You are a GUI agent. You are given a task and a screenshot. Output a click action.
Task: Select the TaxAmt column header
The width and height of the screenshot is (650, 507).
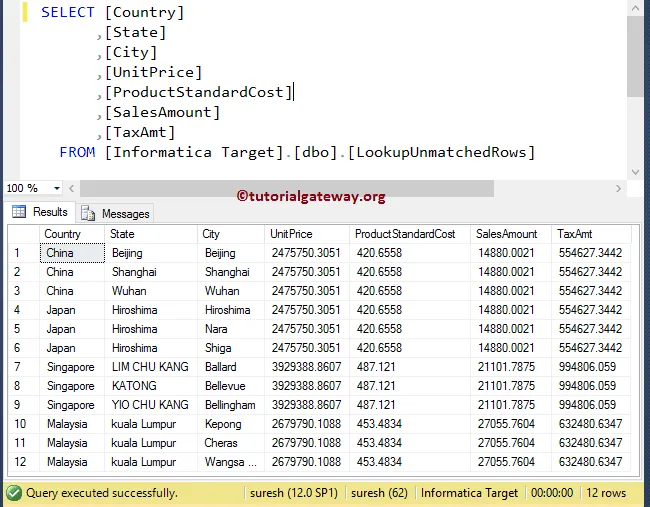pyautogui.click(x=591, y=234)
